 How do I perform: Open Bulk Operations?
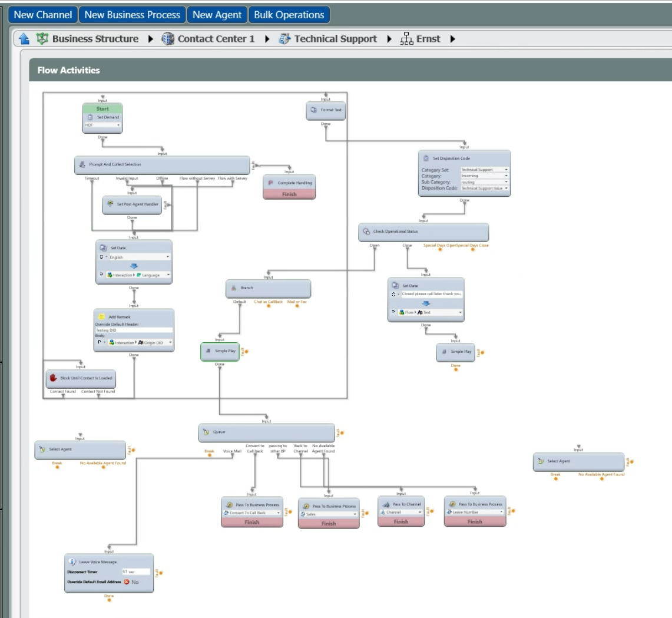click(289, 15)
